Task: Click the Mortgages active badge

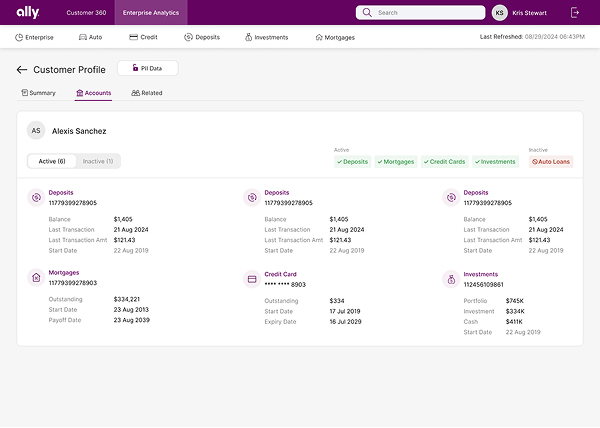Action: click(396, 162)
